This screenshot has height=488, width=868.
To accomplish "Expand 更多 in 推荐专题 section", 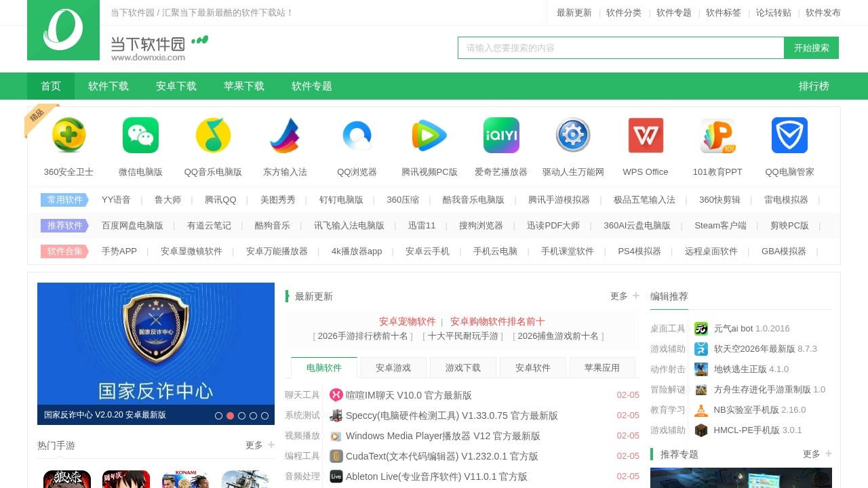I will click(811, 454).
